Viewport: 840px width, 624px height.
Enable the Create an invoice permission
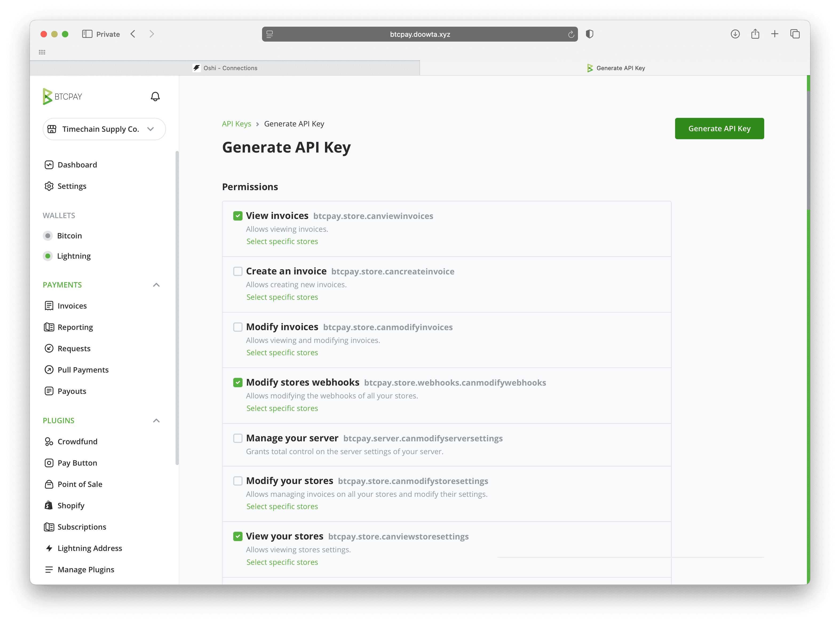click(238, 271)
